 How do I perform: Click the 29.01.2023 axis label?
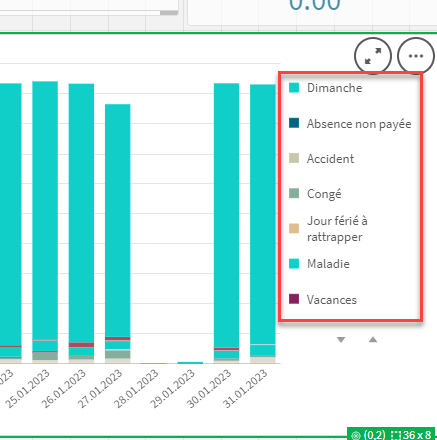(172, 389)
